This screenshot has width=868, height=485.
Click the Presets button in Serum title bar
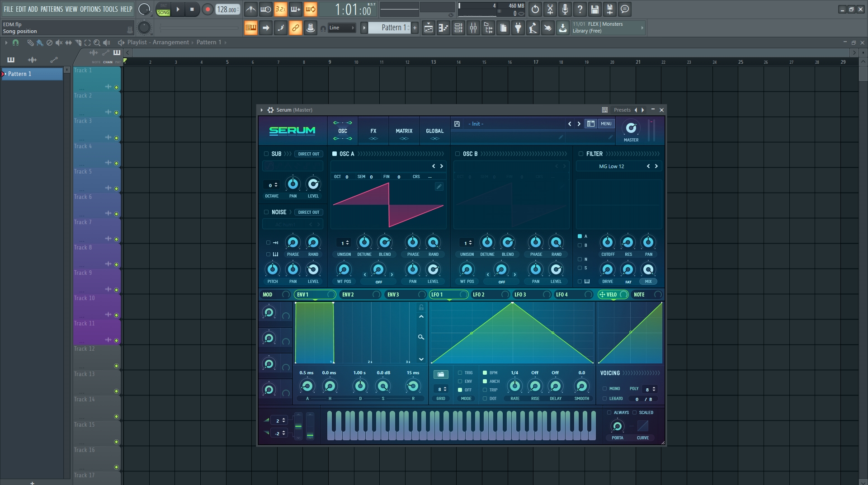point(622,110)
